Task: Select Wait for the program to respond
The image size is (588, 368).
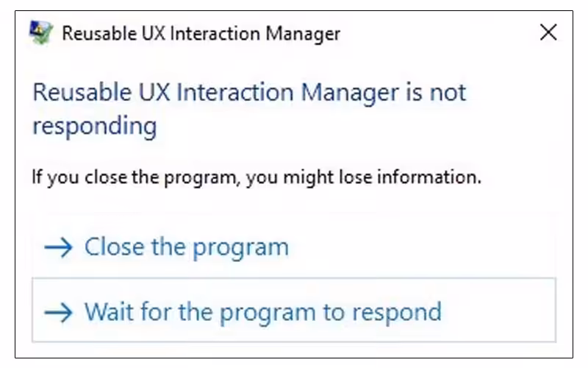Action: 262,311
